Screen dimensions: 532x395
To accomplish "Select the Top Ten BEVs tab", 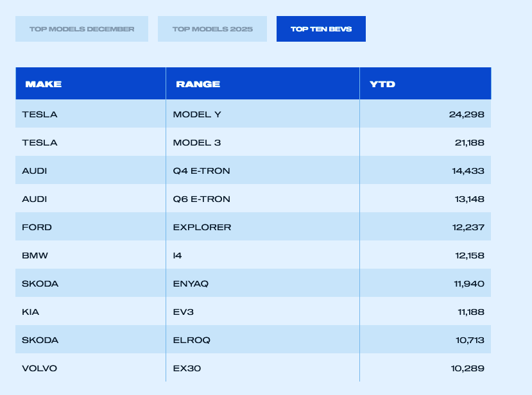I will pos(321,29).
